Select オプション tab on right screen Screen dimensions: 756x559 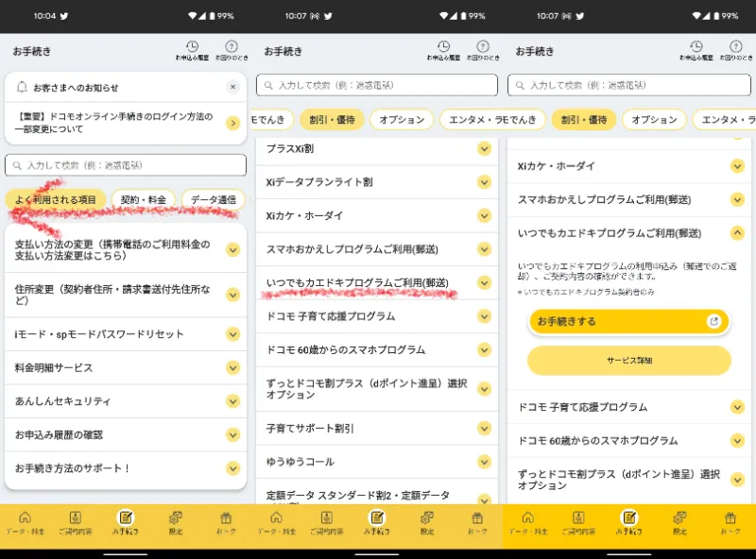[654, 120]
